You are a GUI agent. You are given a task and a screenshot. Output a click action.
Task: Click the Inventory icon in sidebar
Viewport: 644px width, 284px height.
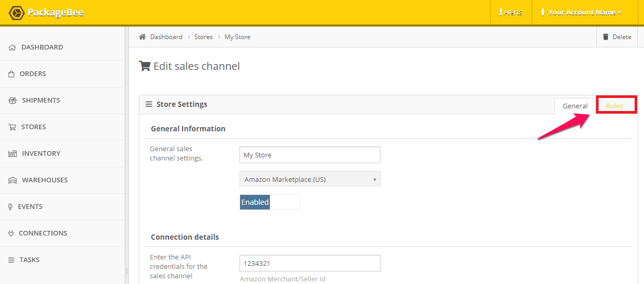(13, 154)
